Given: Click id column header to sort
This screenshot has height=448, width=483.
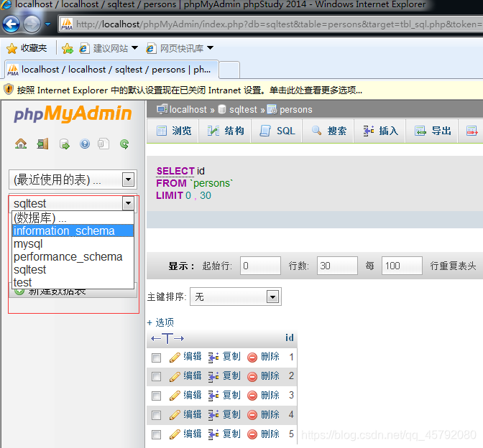Looking at the screenshot, I should [x=290, y=338].
